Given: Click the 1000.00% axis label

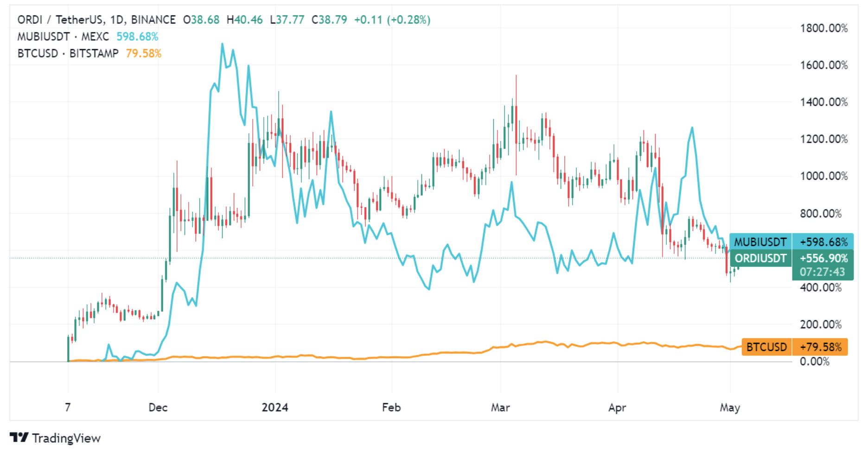Looking at the screenshot, I should 824,177.
